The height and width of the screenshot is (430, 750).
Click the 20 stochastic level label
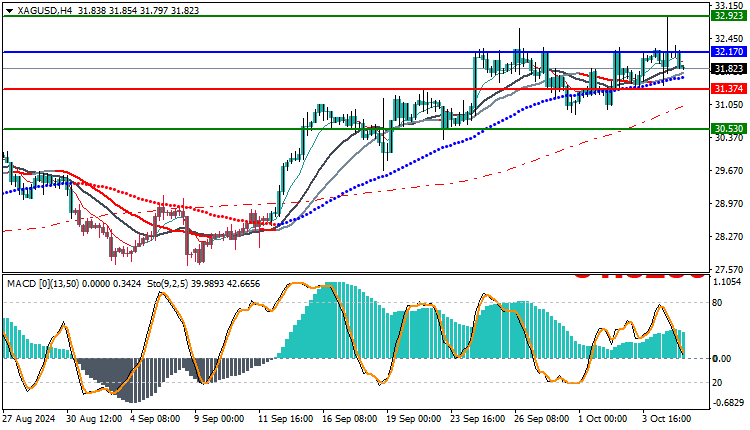click(717, 383)
